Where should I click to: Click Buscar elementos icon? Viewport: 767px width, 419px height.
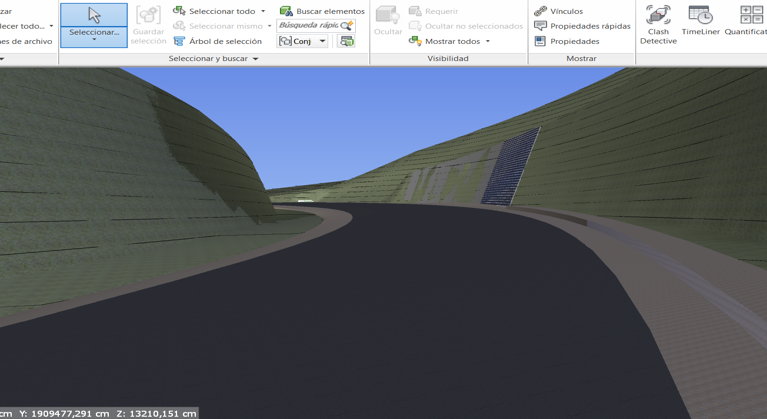286,11
